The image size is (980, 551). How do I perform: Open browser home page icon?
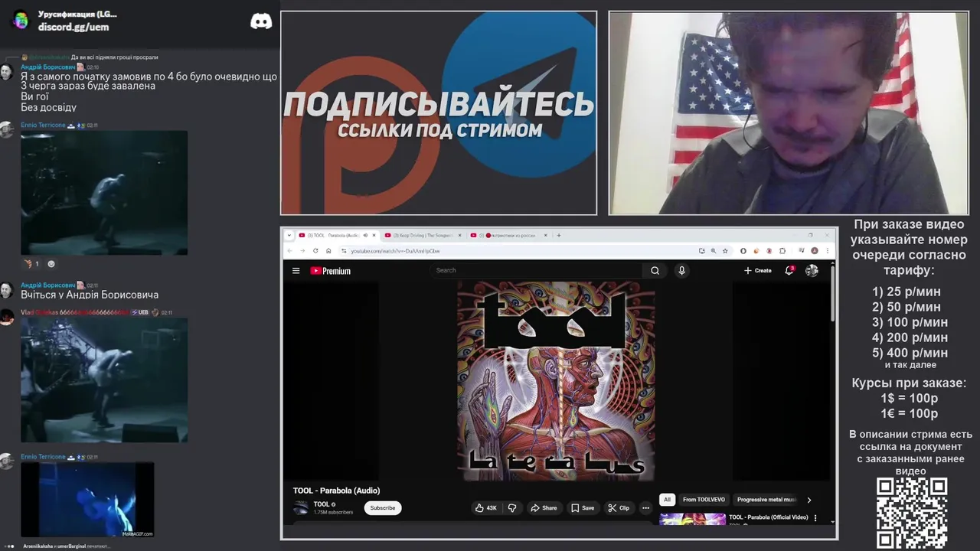tap(328, 250)
